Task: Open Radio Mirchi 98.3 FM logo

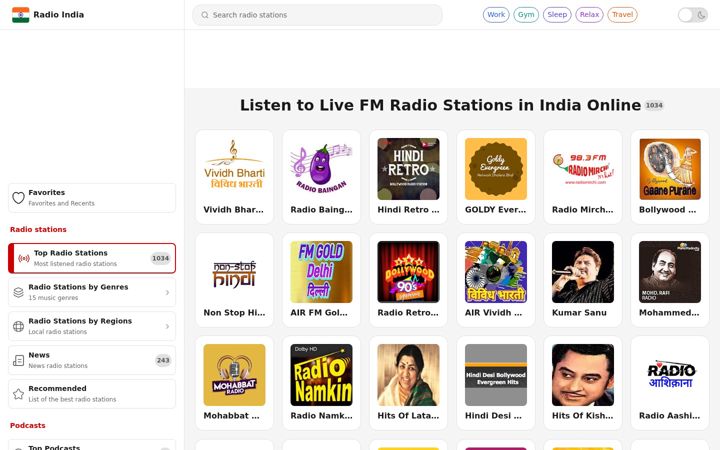Action: coord(583,169)
